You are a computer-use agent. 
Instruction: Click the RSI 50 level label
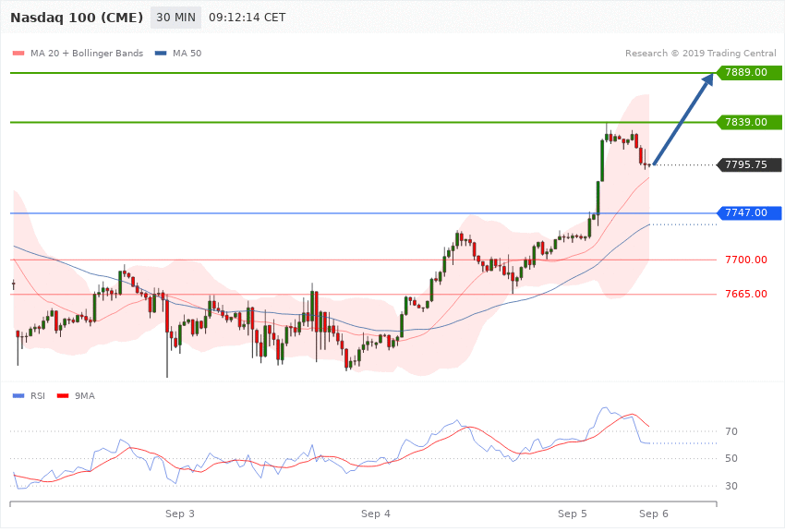pos(731,458)
